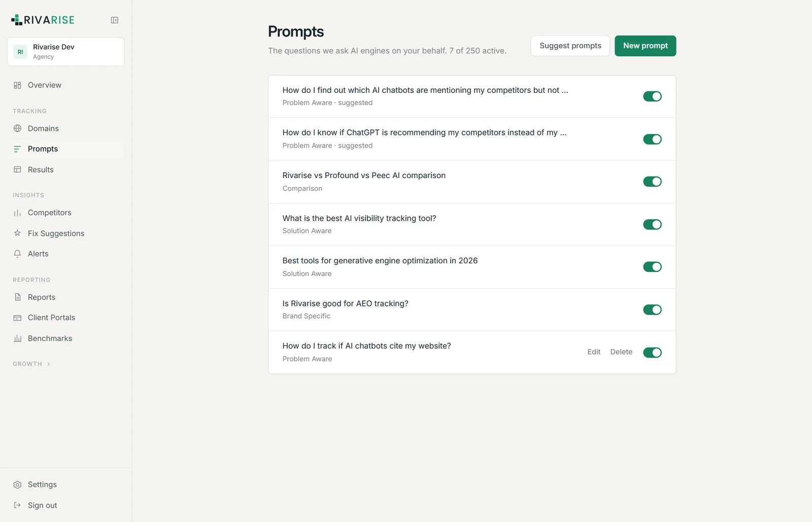This screenshot has height=522, width=812.
Task: Click the RI workspace avatar badge
Action: 20,52
